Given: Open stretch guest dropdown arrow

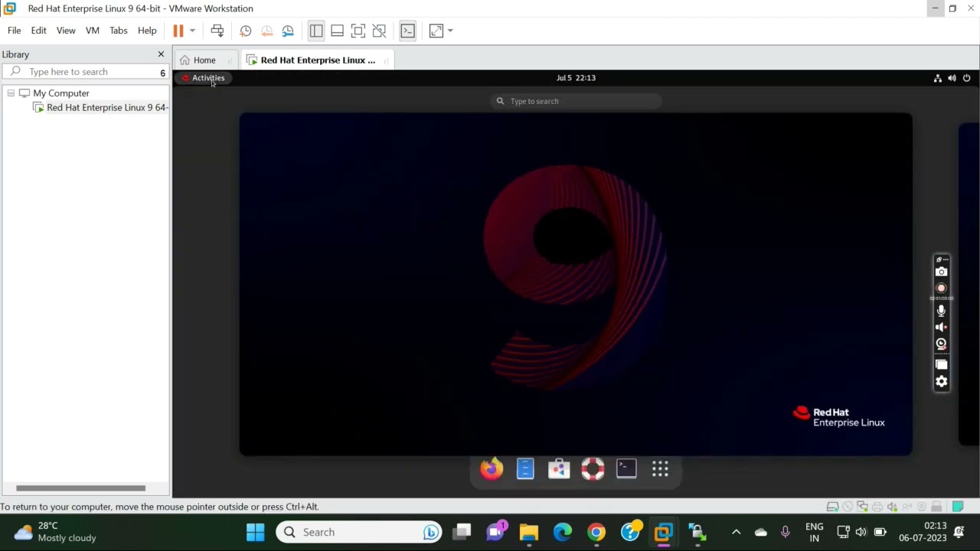Looking at the screenshot, I should [450, 31].
